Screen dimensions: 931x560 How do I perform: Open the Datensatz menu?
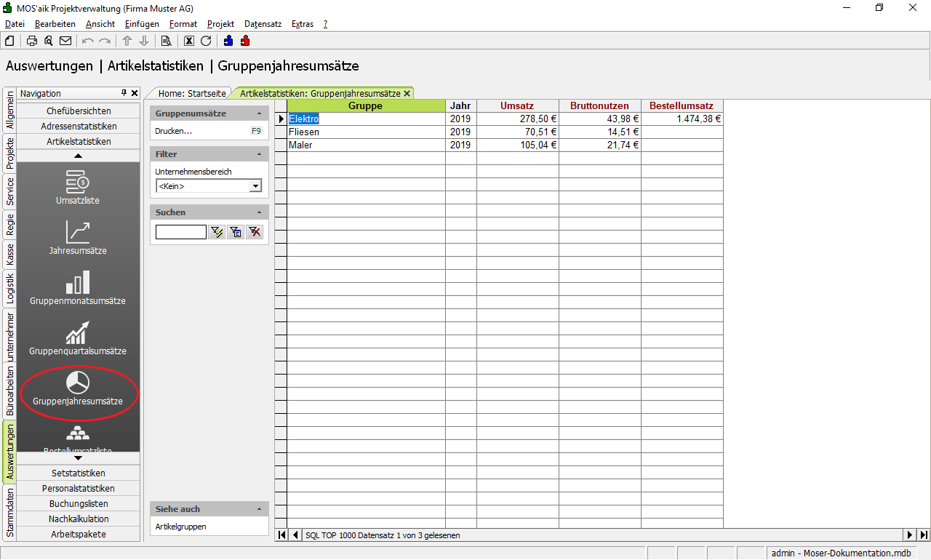(263, 24)
